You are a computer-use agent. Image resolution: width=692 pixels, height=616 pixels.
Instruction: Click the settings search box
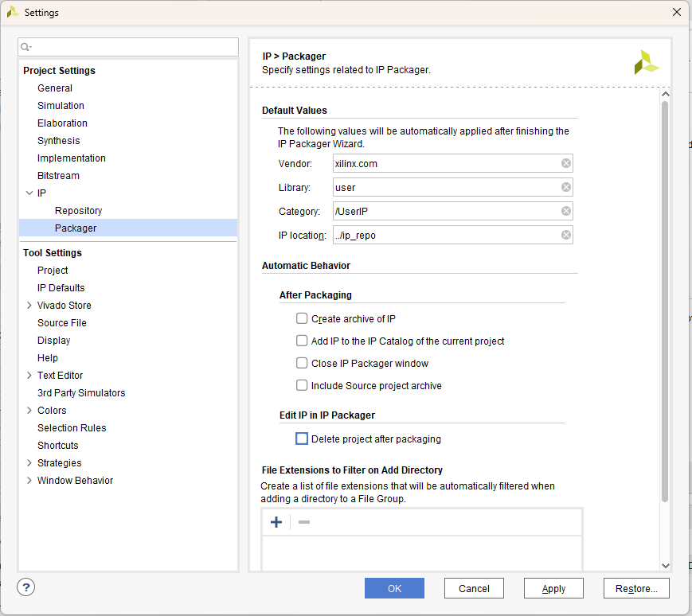point(128,47)
